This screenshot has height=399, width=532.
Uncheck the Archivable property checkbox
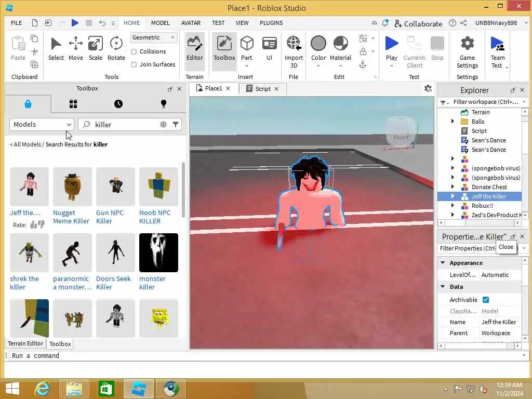[486, 300]
